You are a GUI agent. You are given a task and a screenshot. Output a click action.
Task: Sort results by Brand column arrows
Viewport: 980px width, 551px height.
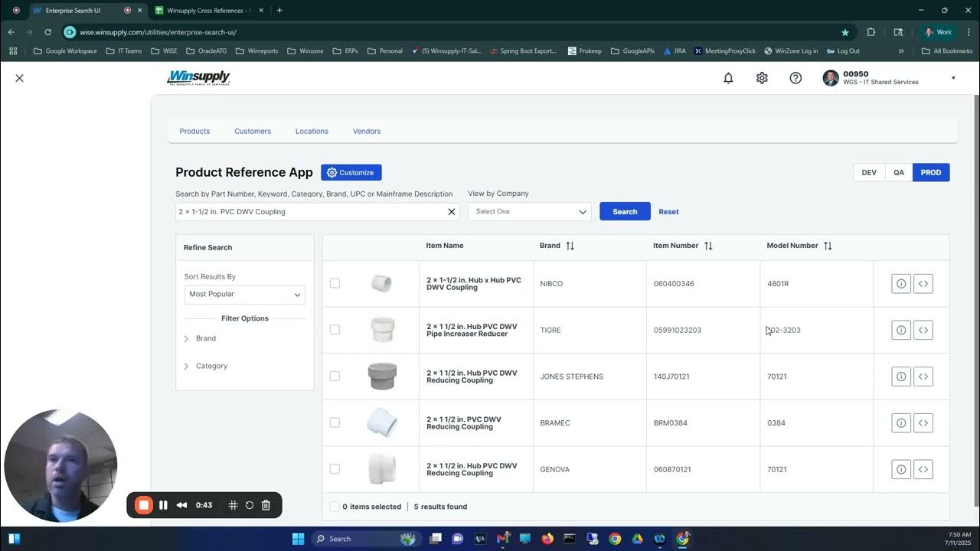(x=570, y=246)
